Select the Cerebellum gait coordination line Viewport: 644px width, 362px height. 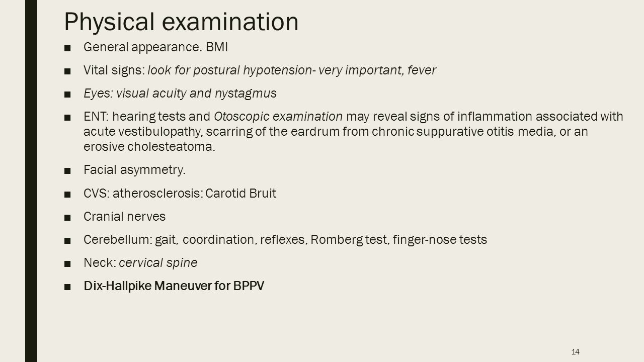pyautogui.click(x=285, y=240)
